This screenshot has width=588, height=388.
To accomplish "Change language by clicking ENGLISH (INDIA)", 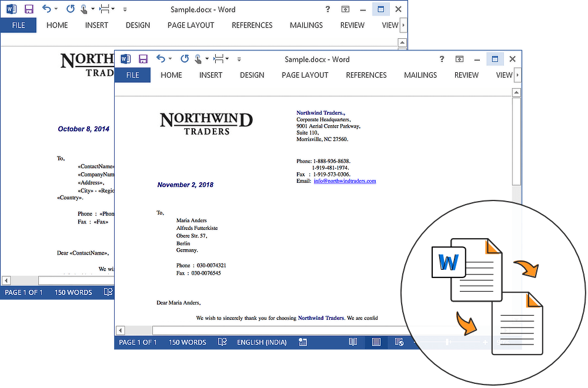I will pyautogui.click(x=262, y=342).
